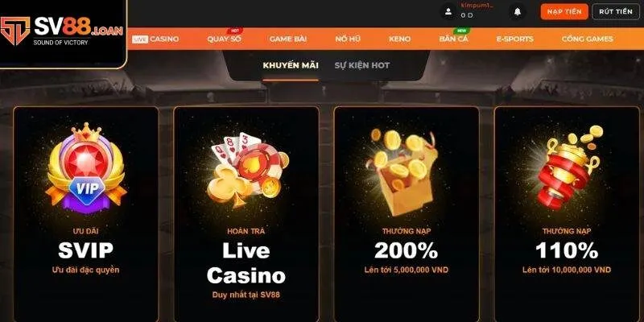Click the user profile avatar icon
Screen dimensions: 644x322
[x=448, y=11]
